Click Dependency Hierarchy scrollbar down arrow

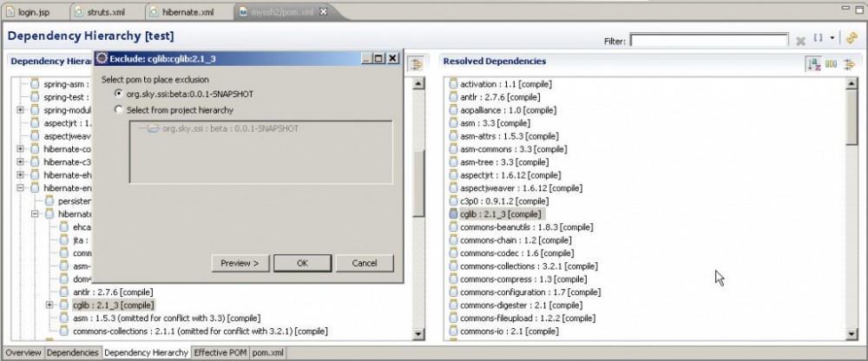419,333
